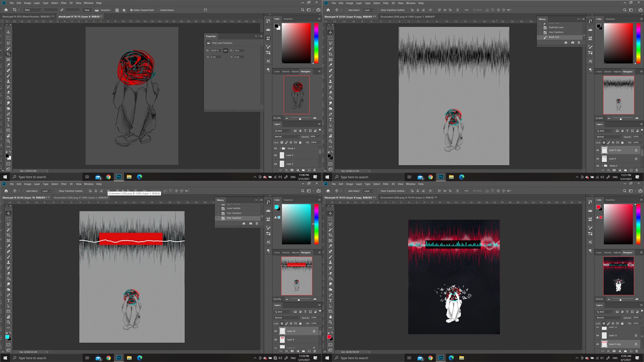Create history snapshot camera icon in top-right window
The width and height of the screenshot is (644, 362).
tap(573, 42)
